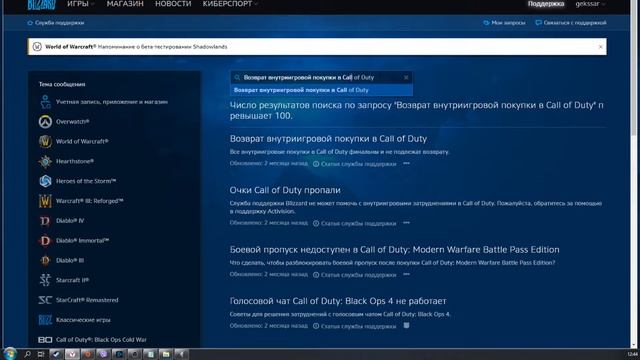Open Мои запросы link

click(x=504, y=23)
